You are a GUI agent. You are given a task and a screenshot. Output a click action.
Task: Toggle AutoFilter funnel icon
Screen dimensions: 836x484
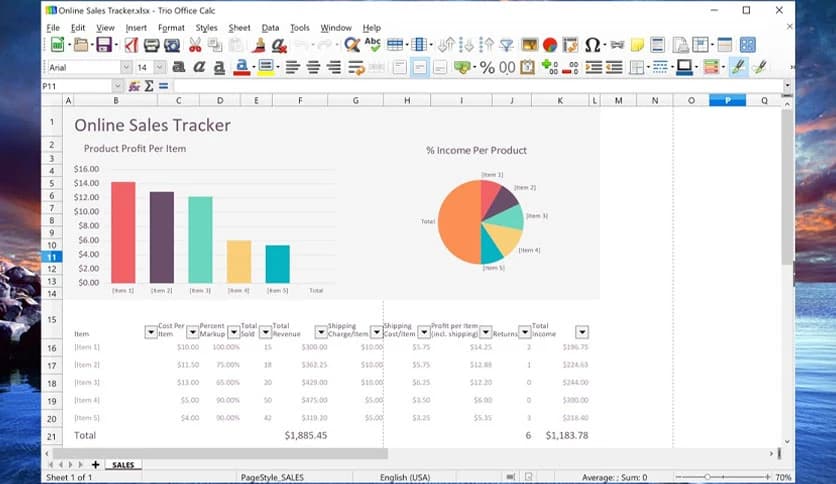[506, 45]
